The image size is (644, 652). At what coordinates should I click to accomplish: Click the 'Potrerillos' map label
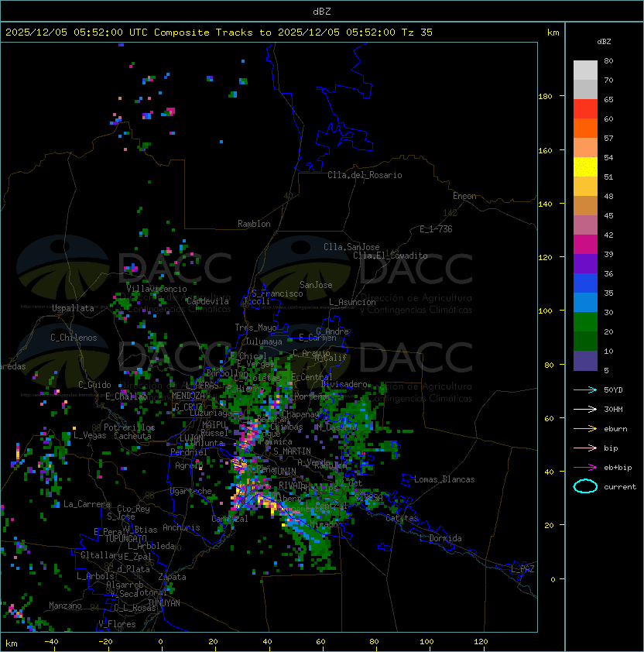129,427
